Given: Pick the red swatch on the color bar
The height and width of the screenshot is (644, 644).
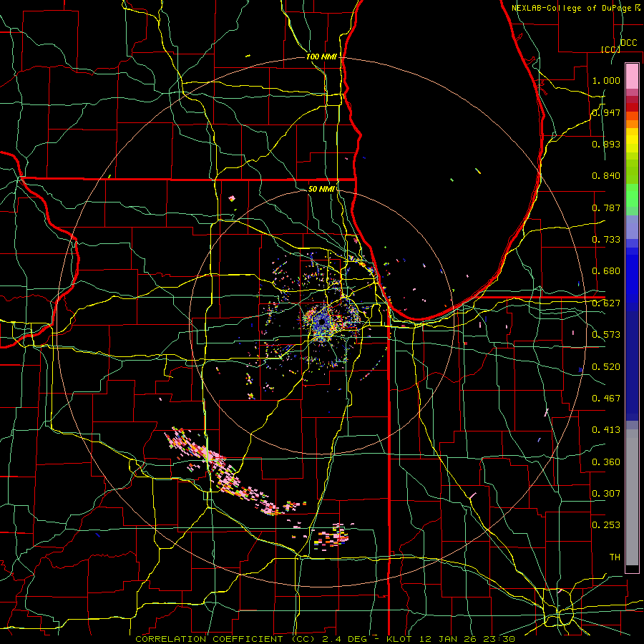Looking at the screenshot, I should pos(632,107).
